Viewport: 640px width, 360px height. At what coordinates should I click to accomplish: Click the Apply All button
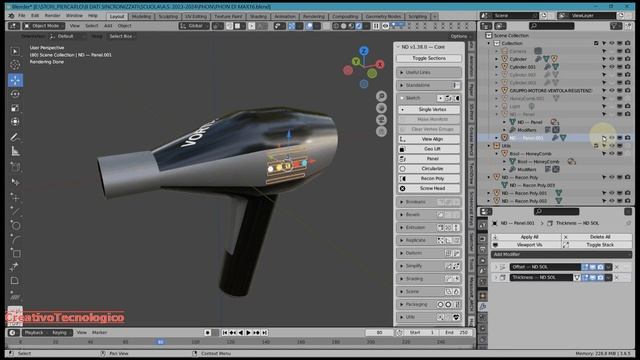coord(526,237)
